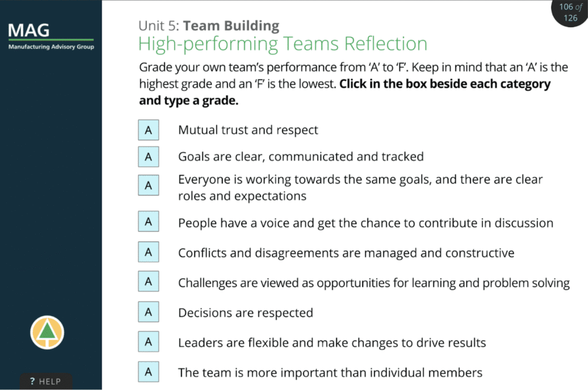Click the Decisions are respected label

click(x=246, y=313)
